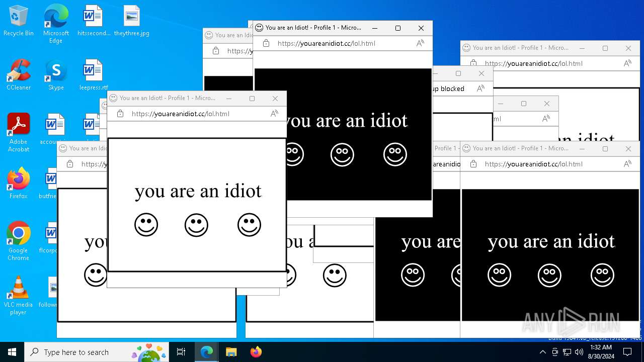Click the smiley favicon in top-center black-page window
644x362 pixels.
click(x=259, y=28)
